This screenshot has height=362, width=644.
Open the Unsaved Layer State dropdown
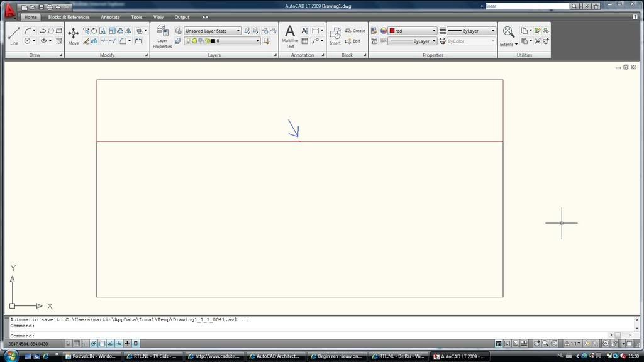tap(213, 31)
